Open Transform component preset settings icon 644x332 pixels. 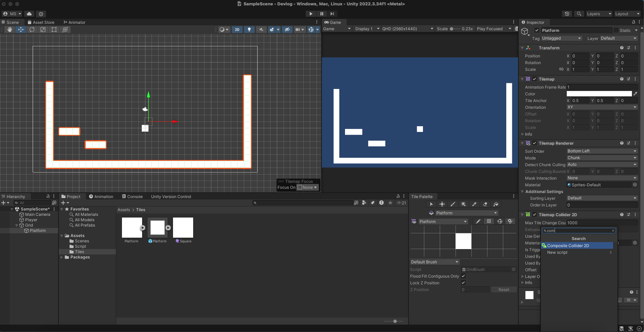click(629, 48)
